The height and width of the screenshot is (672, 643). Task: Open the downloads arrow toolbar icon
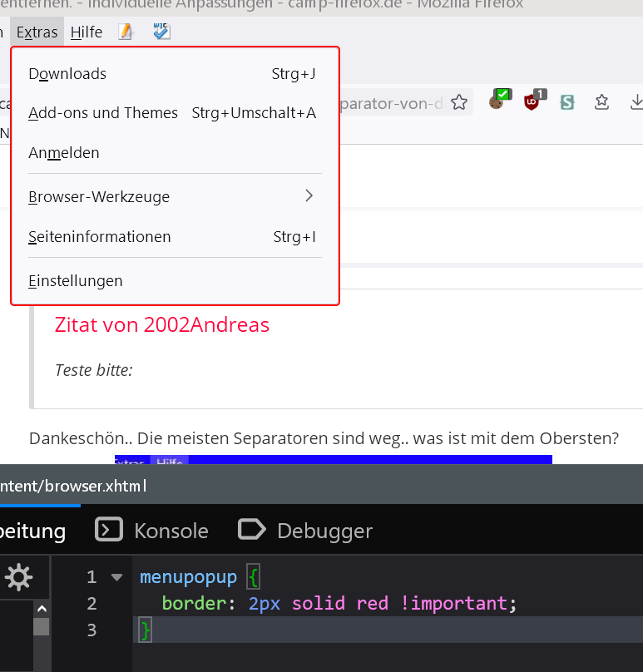[637, 102]
